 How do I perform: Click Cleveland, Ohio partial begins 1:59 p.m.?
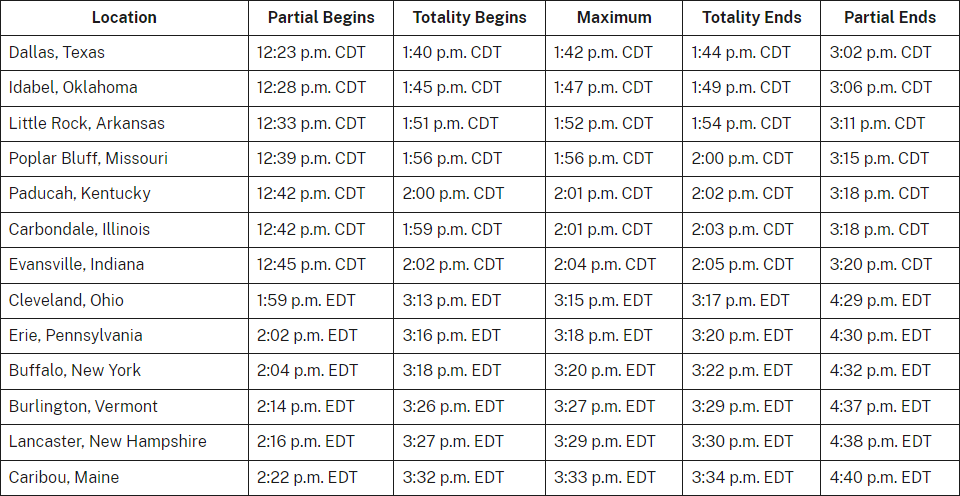(x=321, y=301)
